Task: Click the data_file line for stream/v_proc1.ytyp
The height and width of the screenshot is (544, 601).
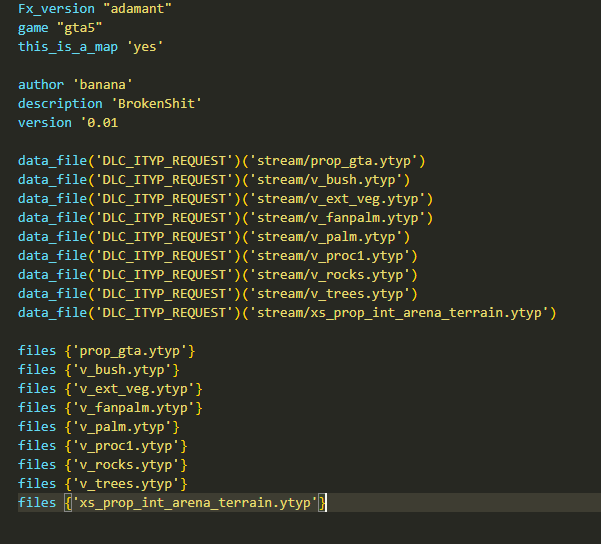Action: (218, 256)
